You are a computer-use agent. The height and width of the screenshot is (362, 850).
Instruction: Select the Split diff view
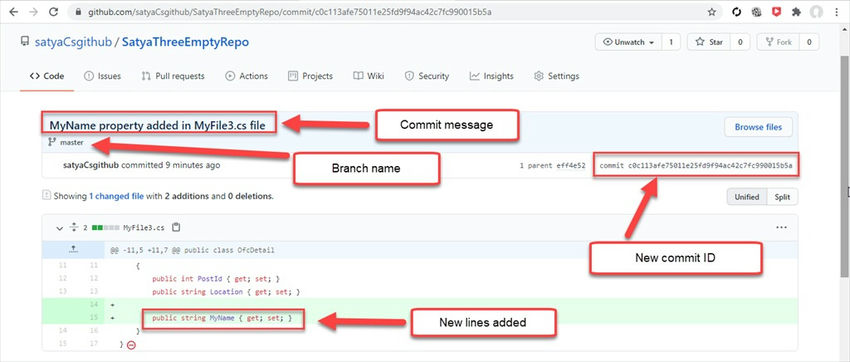(782, 197)
